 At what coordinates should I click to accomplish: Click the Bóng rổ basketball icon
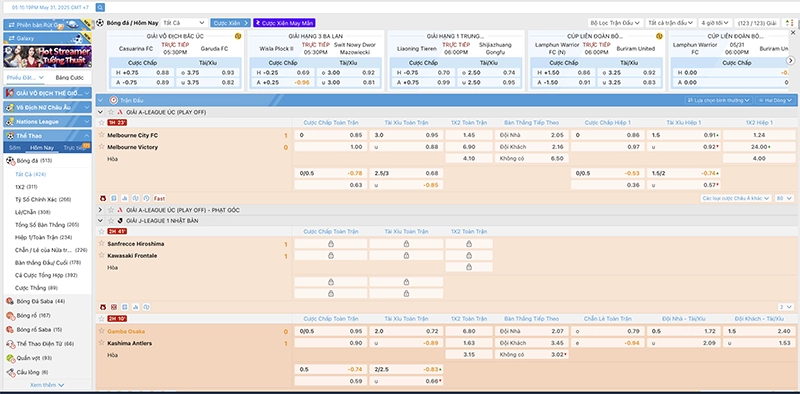(10, 315)
